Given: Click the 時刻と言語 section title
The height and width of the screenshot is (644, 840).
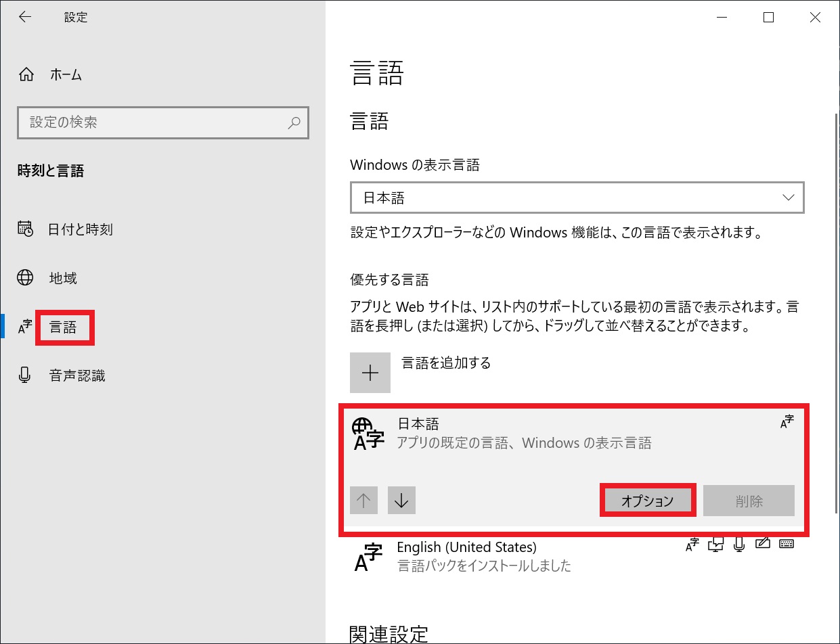Looking at the screenshot, I should (51, 171).
